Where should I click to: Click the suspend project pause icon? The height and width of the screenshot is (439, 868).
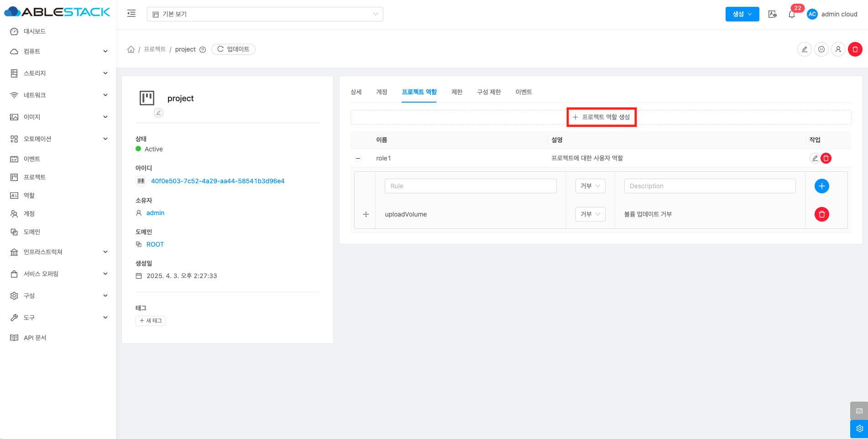pyautogui.click(x=821, y=49)
